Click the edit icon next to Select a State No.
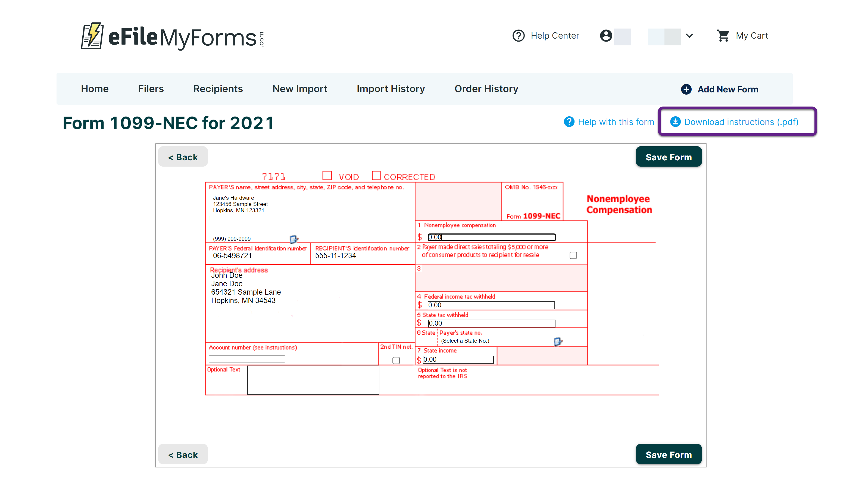 point(558,341)
